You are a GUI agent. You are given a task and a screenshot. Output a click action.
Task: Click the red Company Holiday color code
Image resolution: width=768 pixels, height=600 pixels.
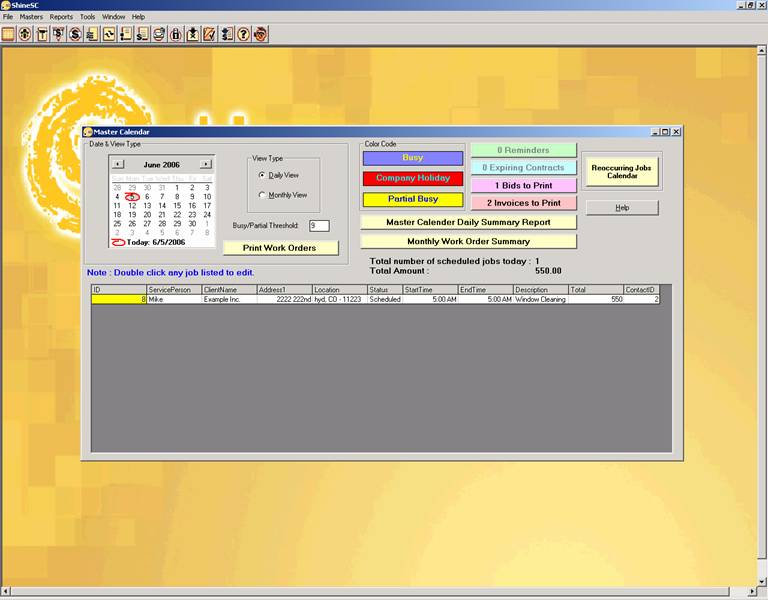click(412, 178)
